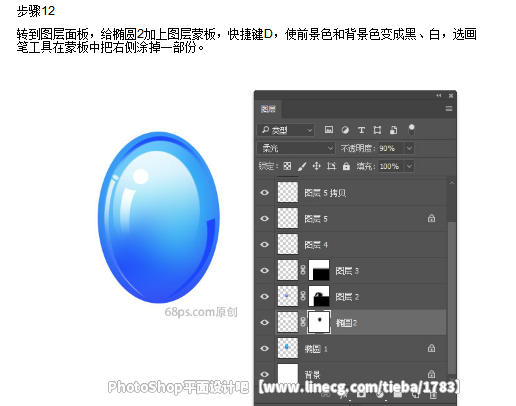
Task: Toggle the layer filtering switch
Action: 411,129
